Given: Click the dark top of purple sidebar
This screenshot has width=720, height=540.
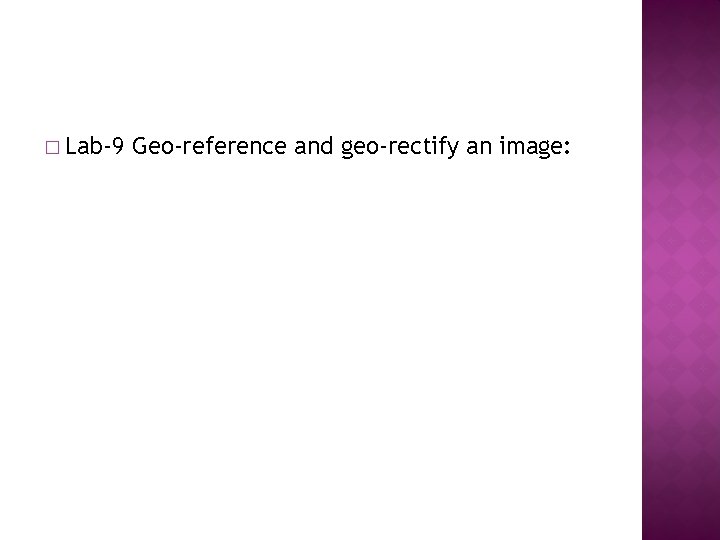Looking at the screenshot, I should coord(680,20).
